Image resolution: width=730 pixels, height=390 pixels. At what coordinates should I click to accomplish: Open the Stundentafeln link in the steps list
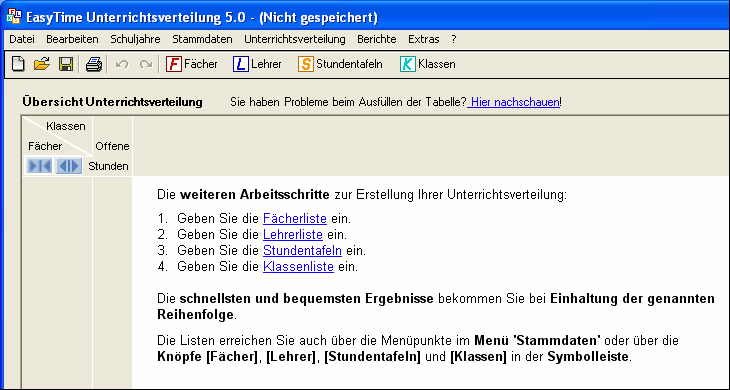click(302, 250)
